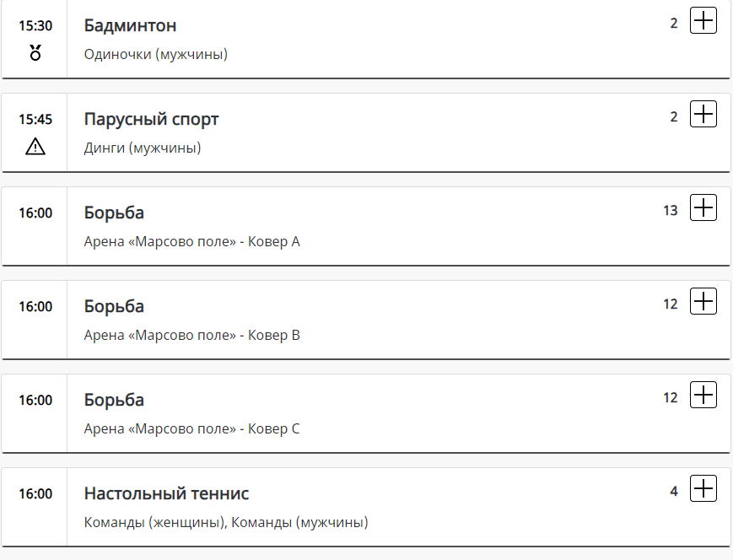
Task: Open the Бадминтон title
Action: click(x=130, y=25)
